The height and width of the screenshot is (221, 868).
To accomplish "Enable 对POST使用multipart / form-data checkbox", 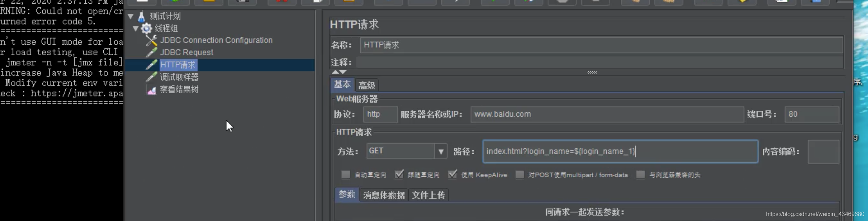I will point(520,175).
